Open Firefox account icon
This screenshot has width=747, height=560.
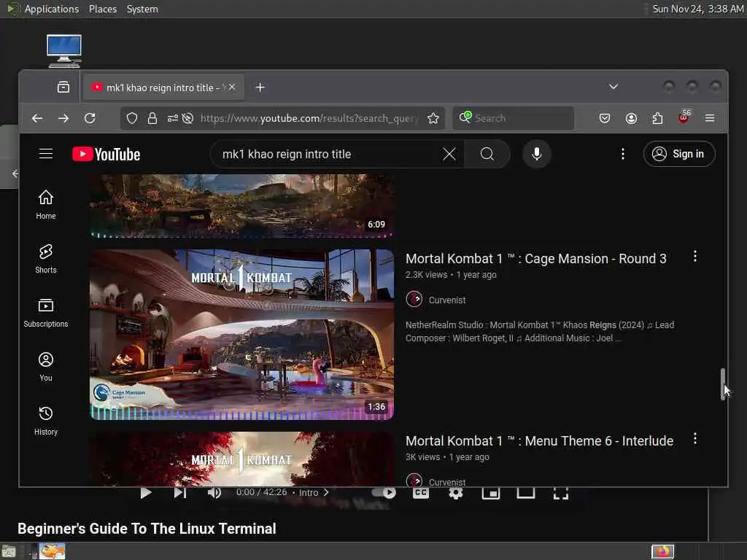pos(631,118)
